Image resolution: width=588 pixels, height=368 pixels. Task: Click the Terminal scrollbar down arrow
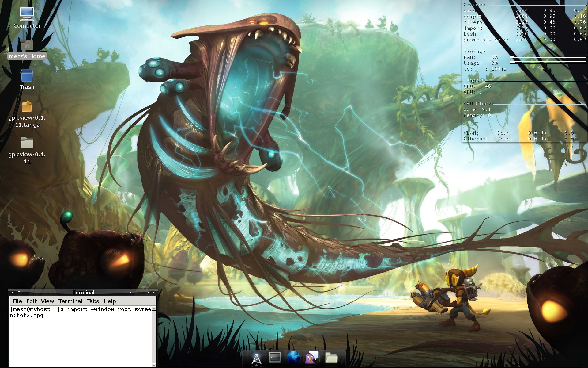154,365
